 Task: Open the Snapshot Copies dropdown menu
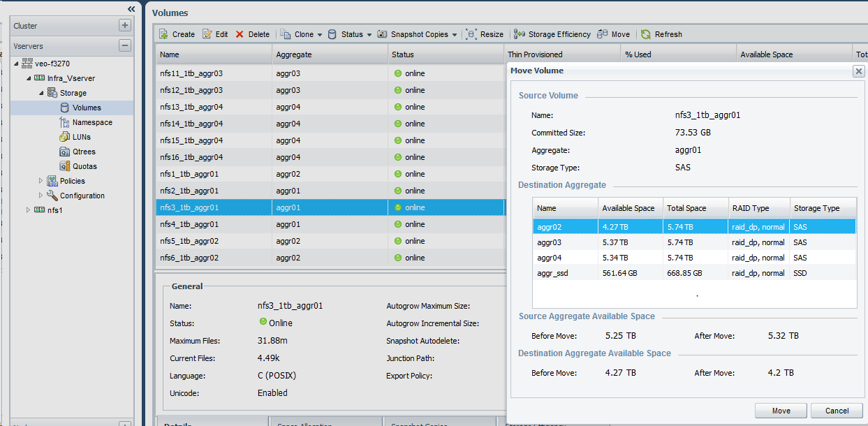[x=454, y=34]
